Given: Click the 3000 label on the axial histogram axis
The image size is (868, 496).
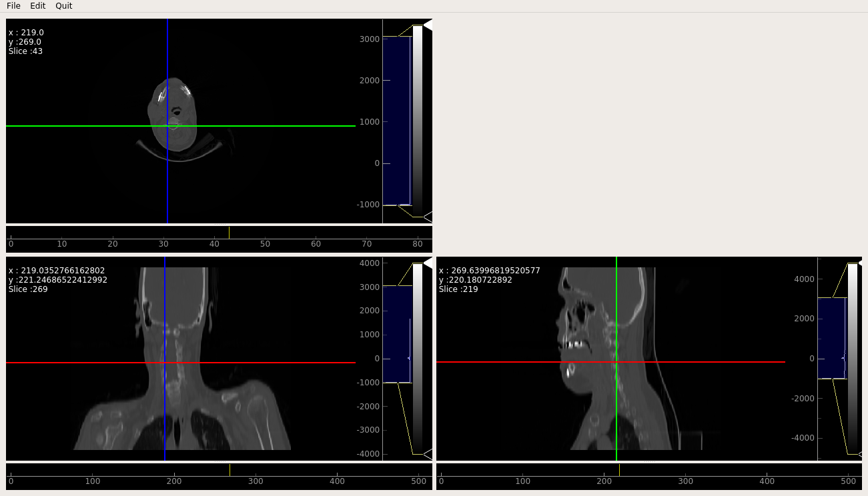Looking at the screenshot, I should pyautogui.click(x=369, y=39).
